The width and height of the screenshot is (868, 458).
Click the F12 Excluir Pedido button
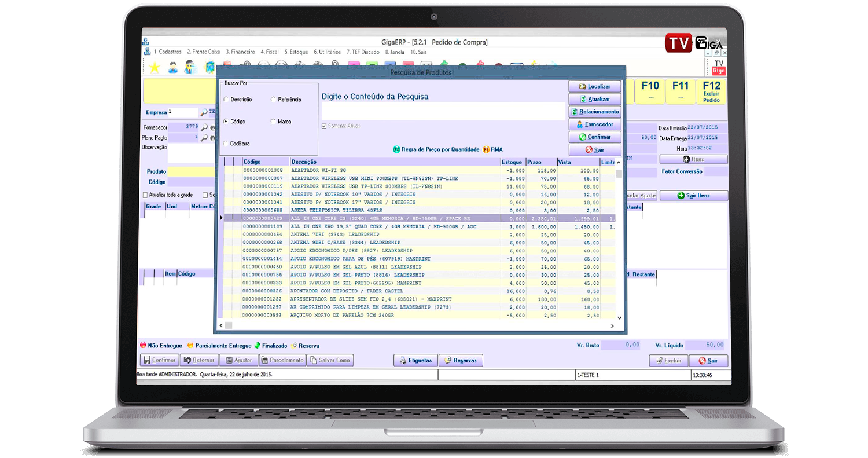pyautogui.click(x=711, y=91)
